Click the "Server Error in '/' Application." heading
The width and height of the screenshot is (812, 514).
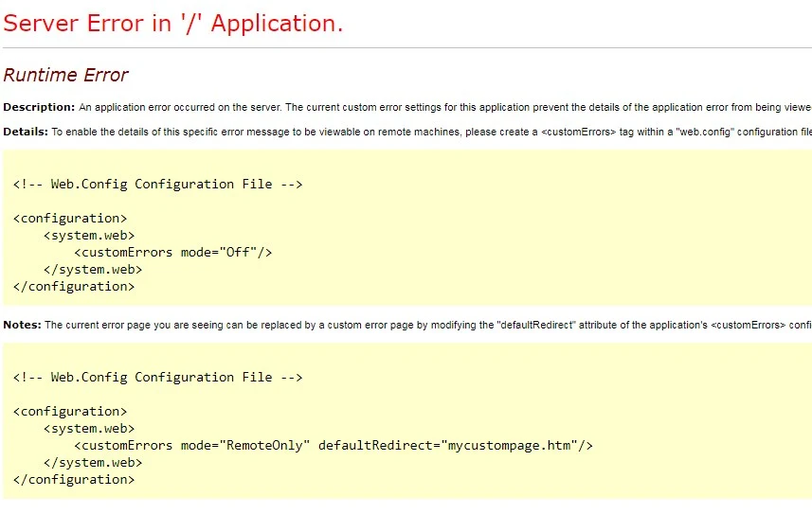click(173, 24)
